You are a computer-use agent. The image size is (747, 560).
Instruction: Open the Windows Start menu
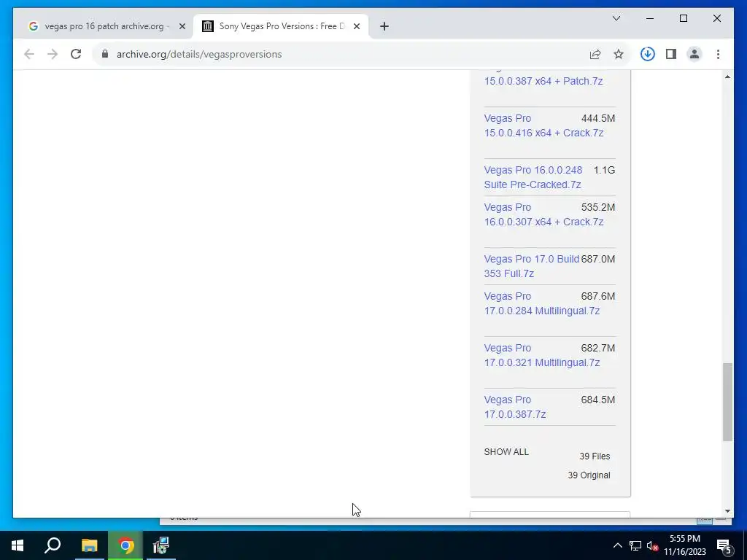click(18, 545)
